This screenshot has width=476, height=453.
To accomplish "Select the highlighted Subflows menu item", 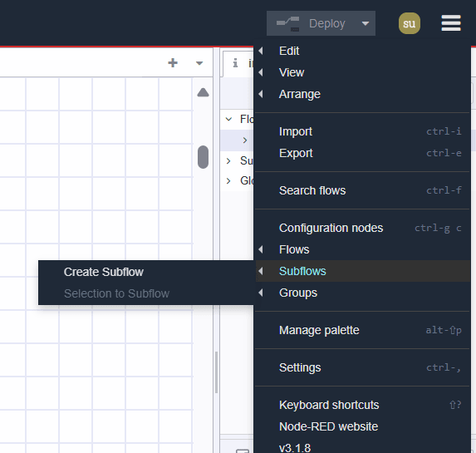I will click(362, 271).
